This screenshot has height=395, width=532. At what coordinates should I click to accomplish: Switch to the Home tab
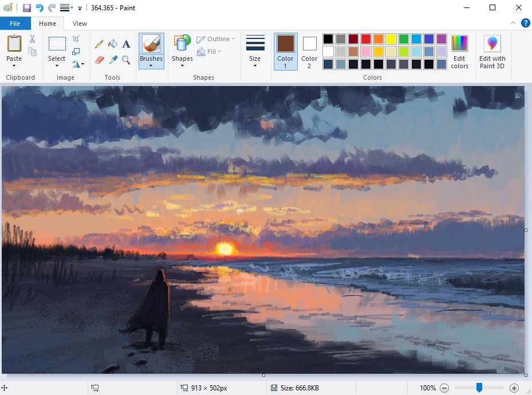click(48, 24)
